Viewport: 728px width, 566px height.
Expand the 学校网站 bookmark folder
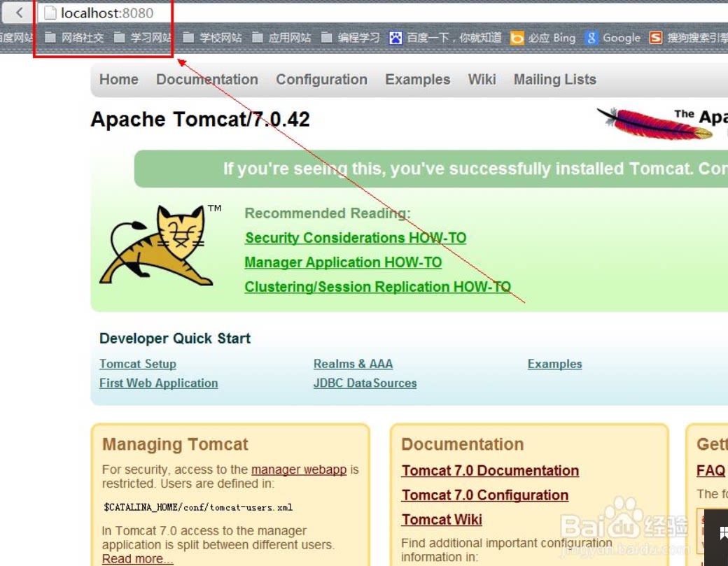(x=212, y=38)
